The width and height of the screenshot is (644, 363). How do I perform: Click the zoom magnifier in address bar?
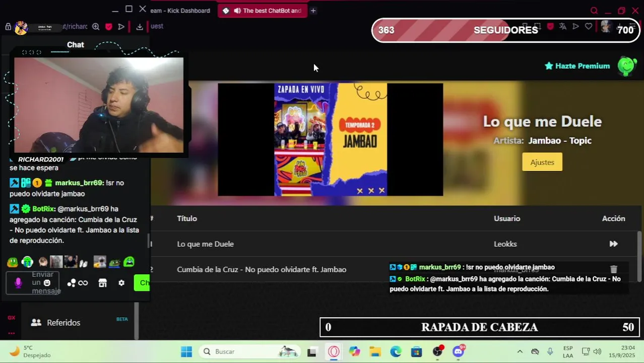coord(96,27)
